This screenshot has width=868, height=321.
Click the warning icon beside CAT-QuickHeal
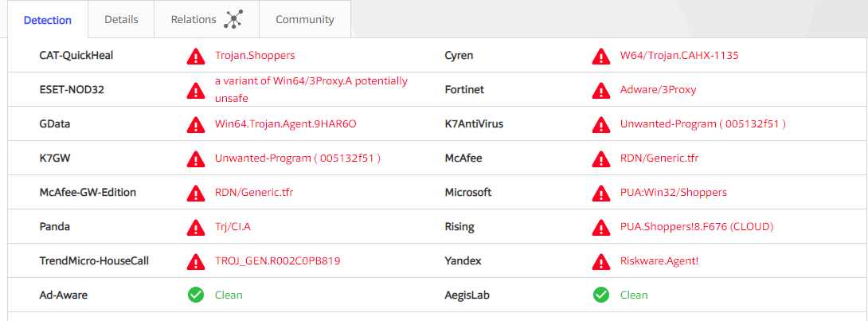point(195,57)
